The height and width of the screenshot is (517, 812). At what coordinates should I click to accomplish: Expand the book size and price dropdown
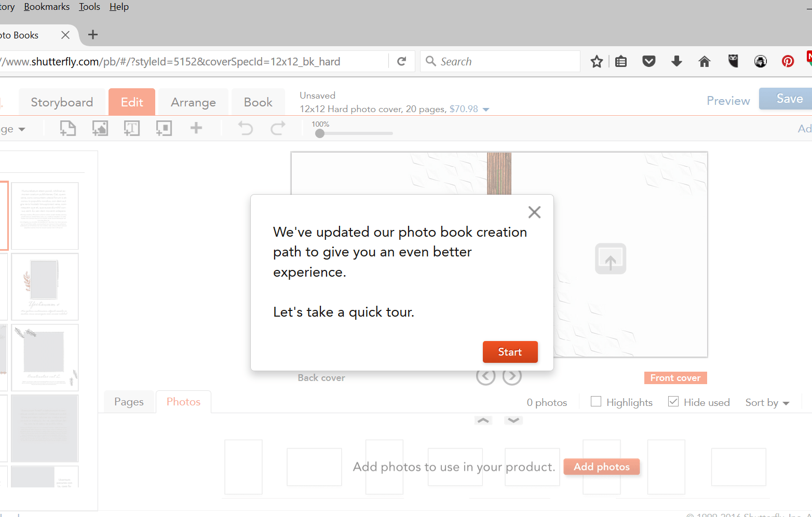[486, 110]
